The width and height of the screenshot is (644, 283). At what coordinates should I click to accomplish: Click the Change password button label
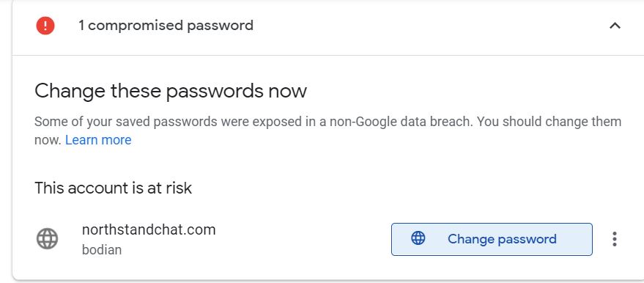point(502,238)
